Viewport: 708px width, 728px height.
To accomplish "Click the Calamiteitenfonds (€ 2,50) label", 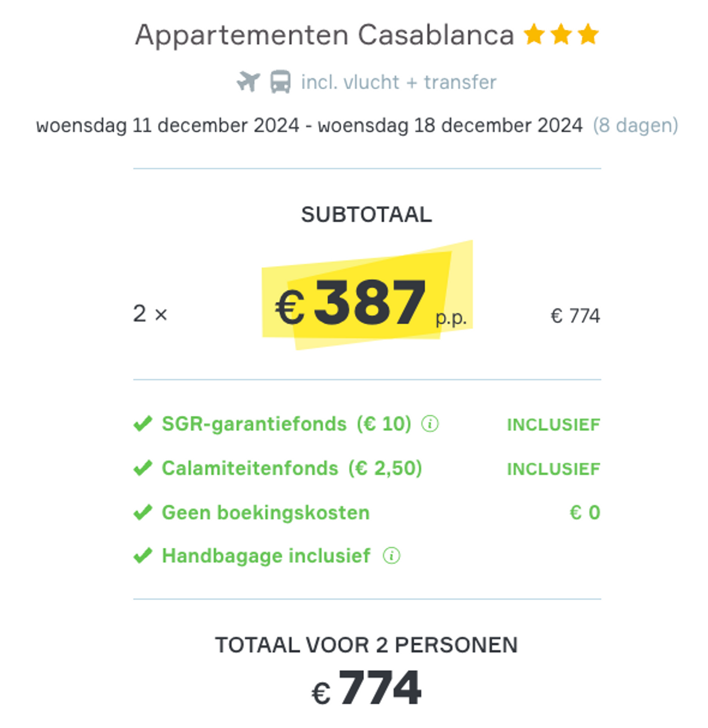I will pyautogui.click(x=292, y=468).
